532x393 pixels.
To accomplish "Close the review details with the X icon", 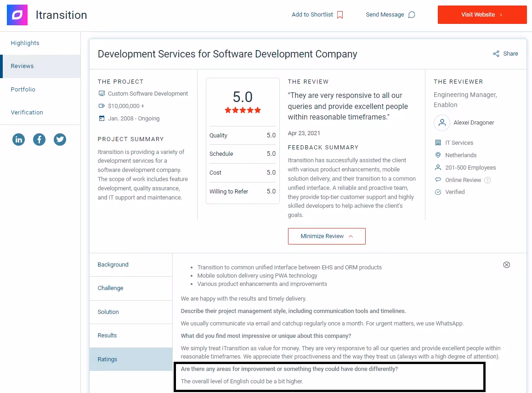I will tap(507, 265).
